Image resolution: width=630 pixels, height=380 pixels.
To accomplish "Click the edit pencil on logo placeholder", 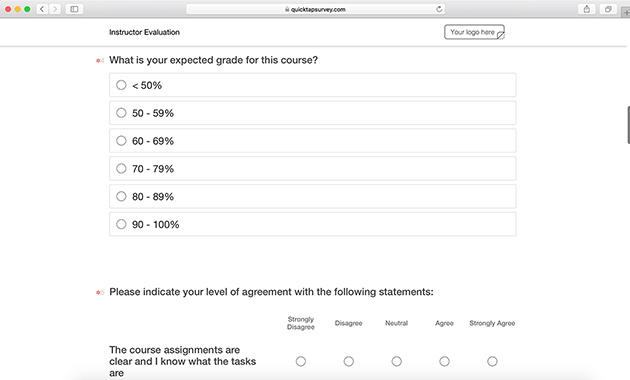I will [x=500, y=36].
